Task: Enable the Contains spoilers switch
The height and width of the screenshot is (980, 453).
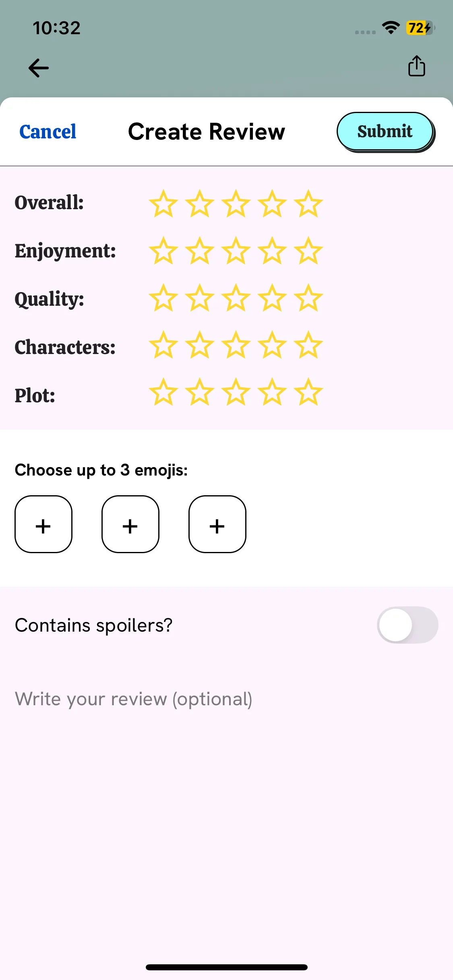Action: pos(407,625)
